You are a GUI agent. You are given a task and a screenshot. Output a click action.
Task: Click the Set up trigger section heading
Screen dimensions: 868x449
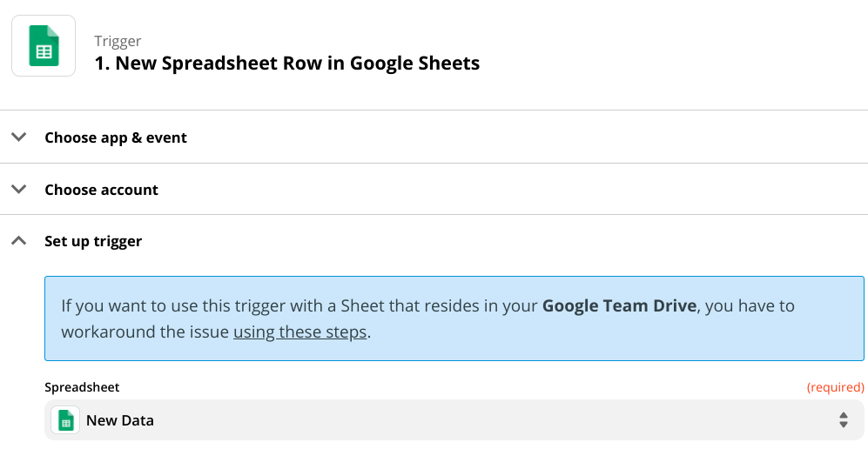93,241
